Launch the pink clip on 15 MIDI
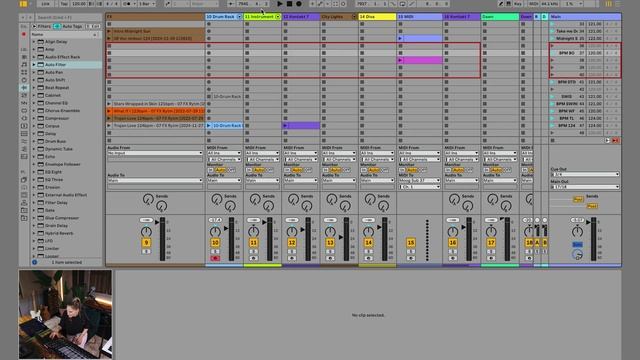The image size is (640, 360). click(x=400, y=60)
